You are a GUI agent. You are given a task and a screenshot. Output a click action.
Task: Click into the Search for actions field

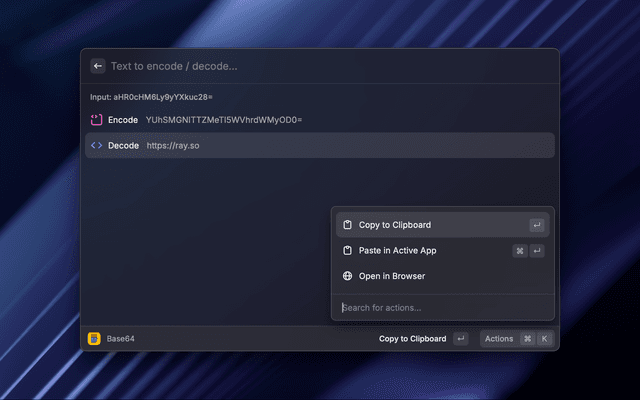click(x=440, y=307)
